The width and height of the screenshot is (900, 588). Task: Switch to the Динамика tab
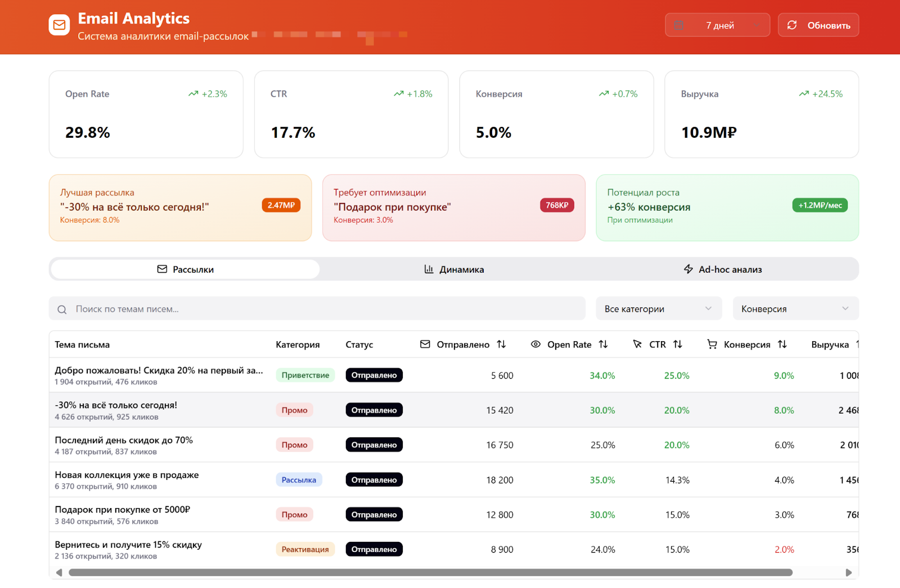[x=454, y=269]
